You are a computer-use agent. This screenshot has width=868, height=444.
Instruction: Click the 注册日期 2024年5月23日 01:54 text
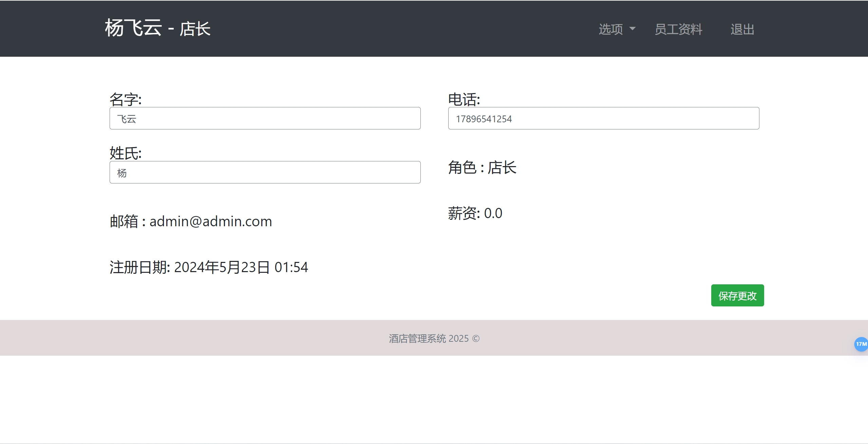[209, 267]
